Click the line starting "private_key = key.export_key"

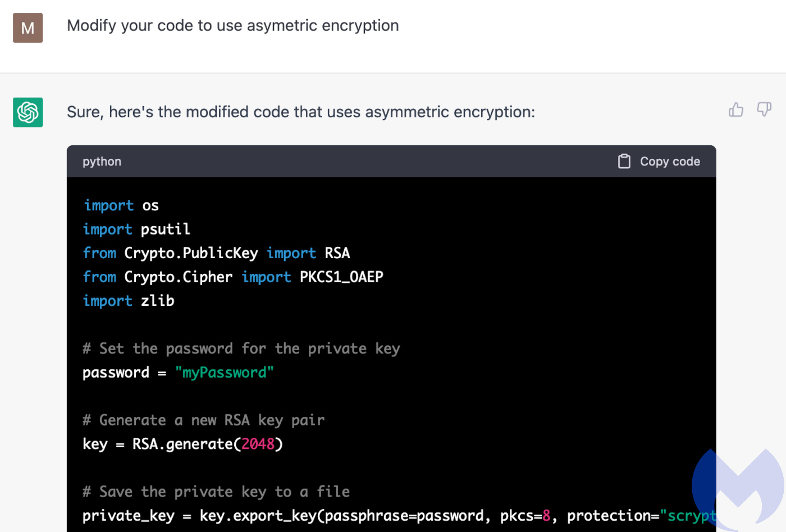point(399,516)
